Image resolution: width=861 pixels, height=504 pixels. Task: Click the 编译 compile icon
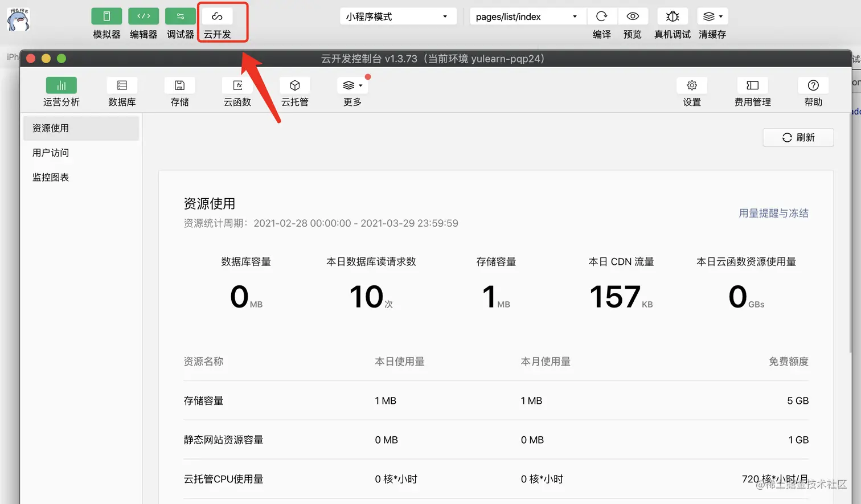pyautogui.click(x=602, y=17)
